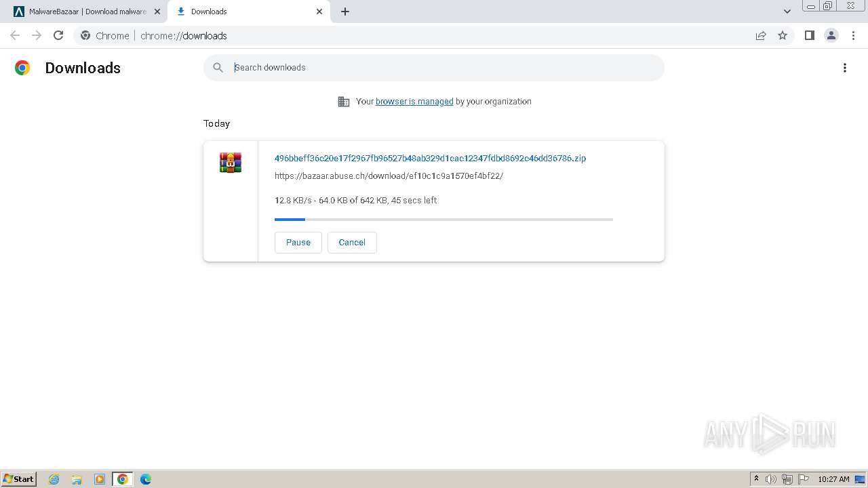Reload the downloads page
The image size is (868, 488).
click(x=58, y=35)
